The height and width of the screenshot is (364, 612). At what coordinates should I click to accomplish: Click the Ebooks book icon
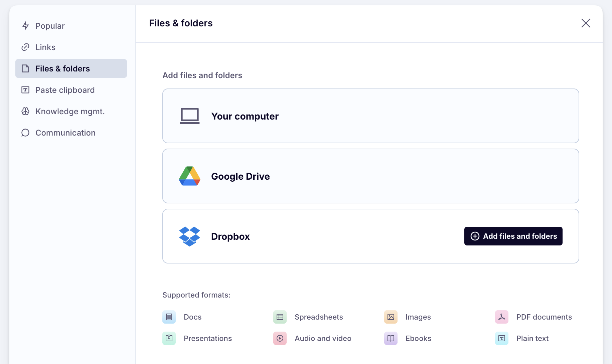pyautogui.click(x=391, y=338)
